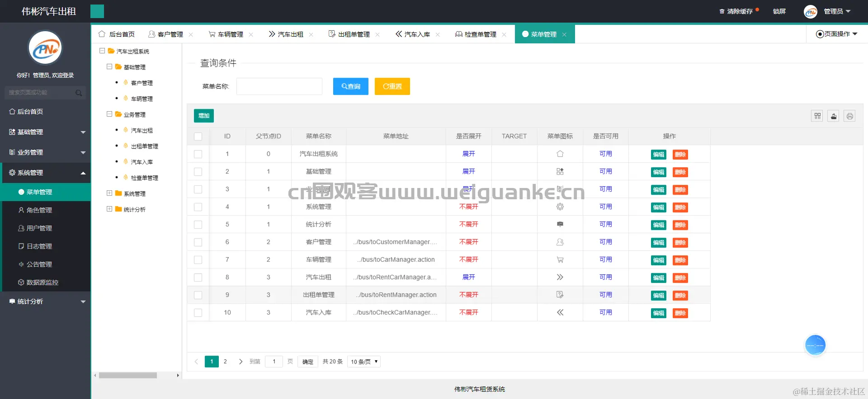Click the sidebar user avatar logo

(45, 48)
